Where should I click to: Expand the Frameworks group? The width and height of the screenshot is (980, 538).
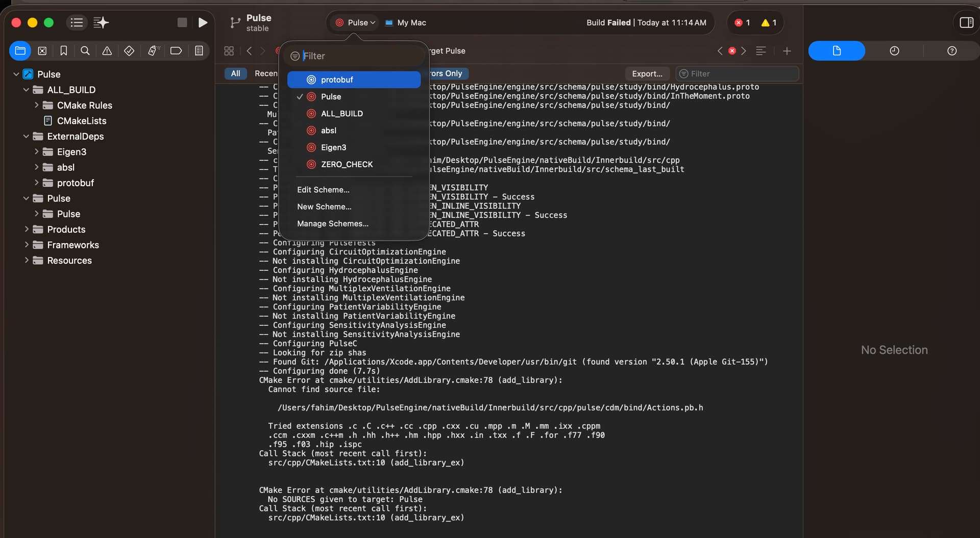click(x=27, y=245)
